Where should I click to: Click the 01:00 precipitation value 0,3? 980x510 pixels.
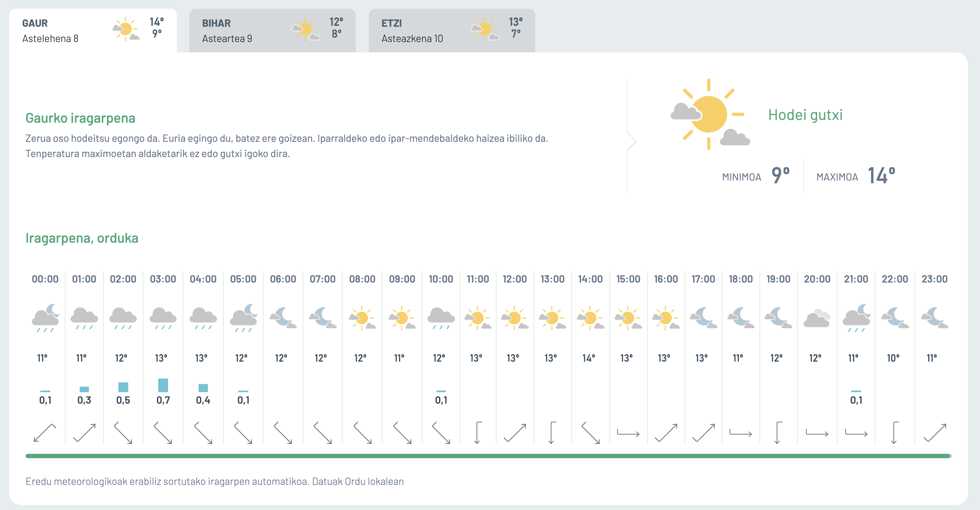tap(84, 400)
